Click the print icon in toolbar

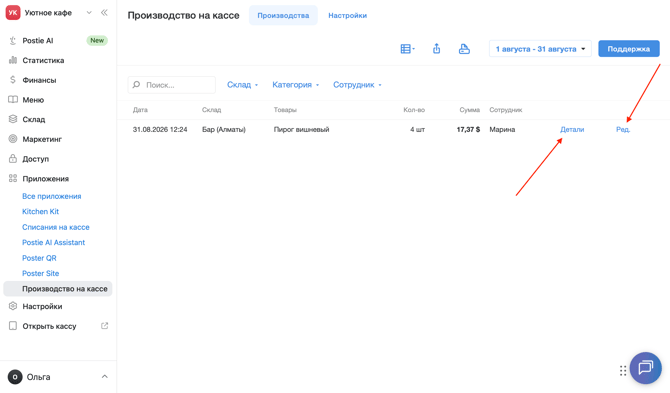[x=464, y=49]
